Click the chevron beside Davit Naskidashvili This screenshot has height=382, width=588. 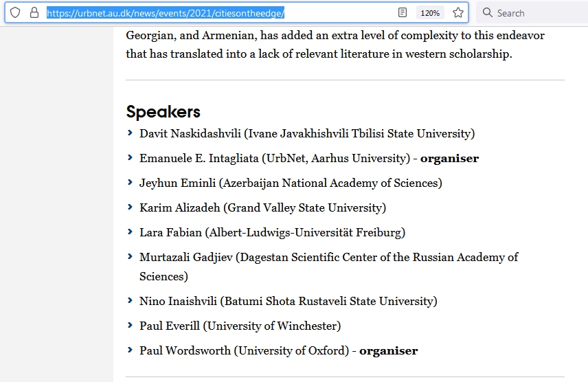(131, 133)
